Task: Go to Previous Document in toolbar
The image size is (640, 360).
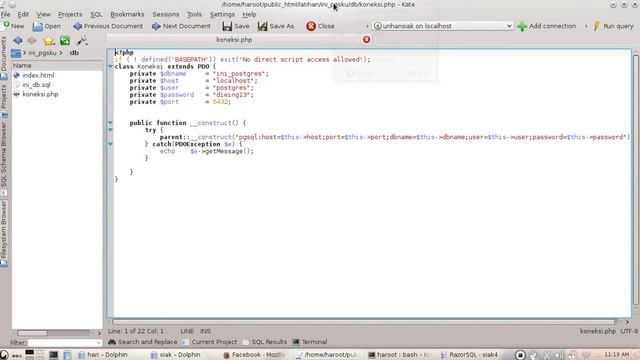Action: [x=108, y=26]
